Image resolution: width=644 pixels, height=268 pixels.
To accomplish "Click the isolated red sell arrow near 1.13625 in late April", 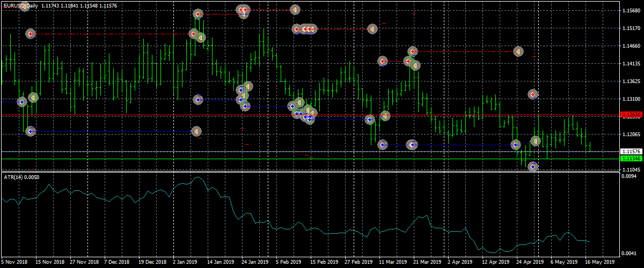I will pyautogui.click(x=532, y=94).
